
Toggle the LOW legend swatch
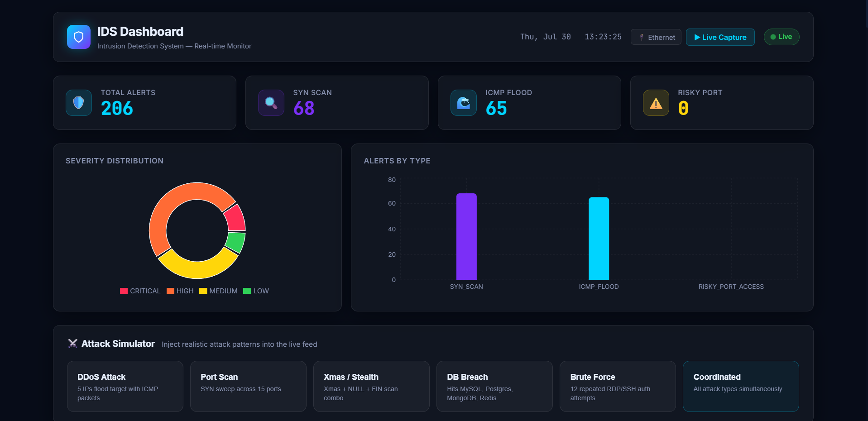pos(247,291)
